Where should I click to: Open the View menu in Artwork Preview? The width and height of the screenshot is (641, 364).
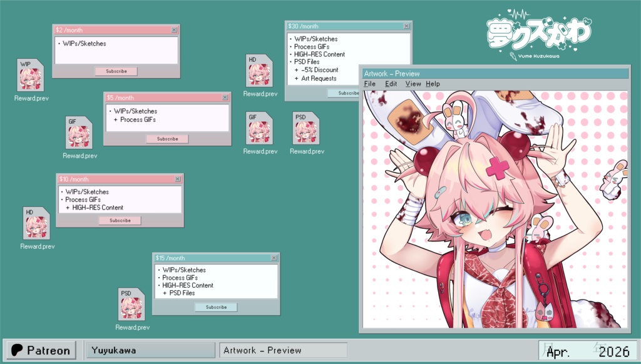pyautogui.click(x=413, y=84)
